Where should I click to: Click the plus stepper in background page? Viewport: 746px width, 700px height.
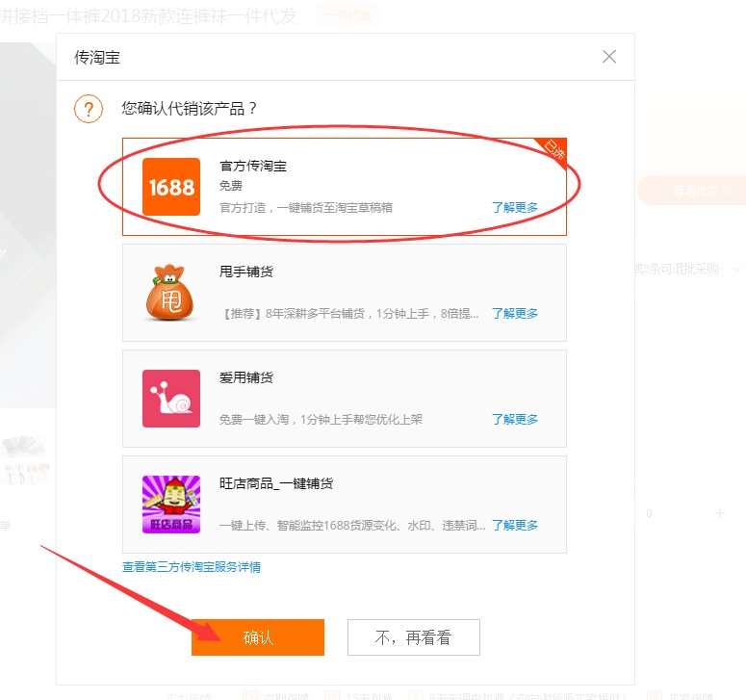tap(720, 513)
